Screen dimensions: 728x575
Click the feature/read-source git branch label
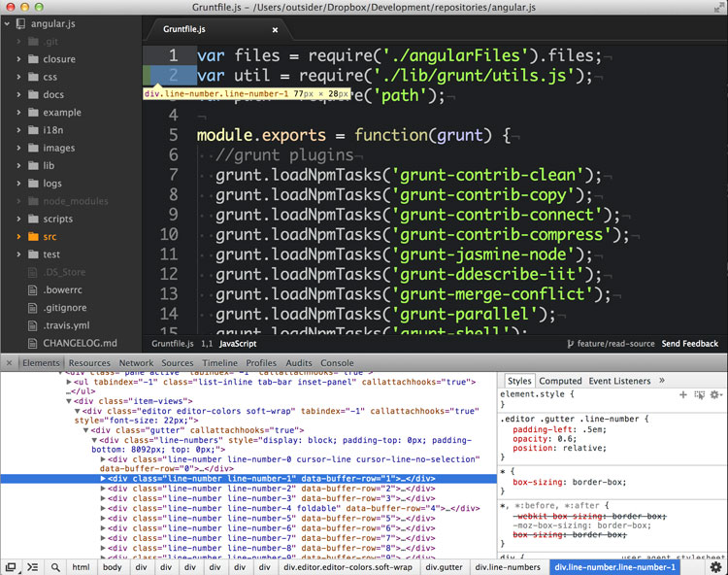(x=611, y=344)
